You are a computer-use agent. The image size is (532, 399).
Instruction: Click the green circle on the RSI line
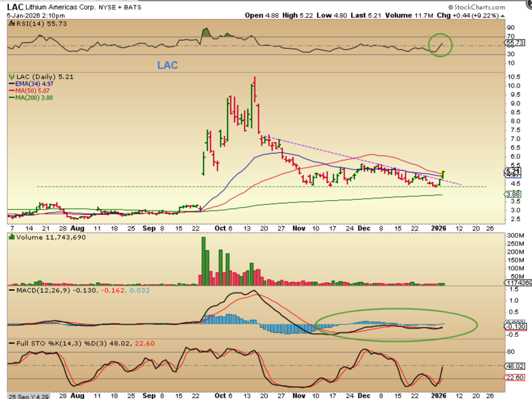point(440,45)
